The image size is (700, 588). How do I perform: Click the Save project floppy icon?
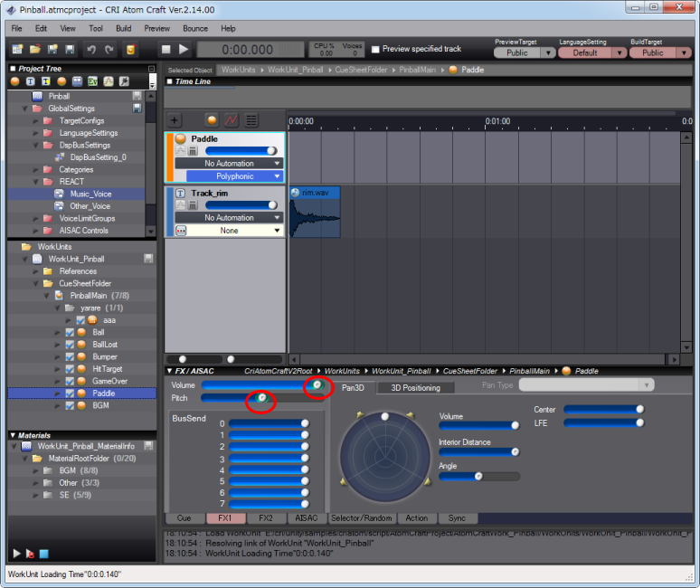(53, 49)
